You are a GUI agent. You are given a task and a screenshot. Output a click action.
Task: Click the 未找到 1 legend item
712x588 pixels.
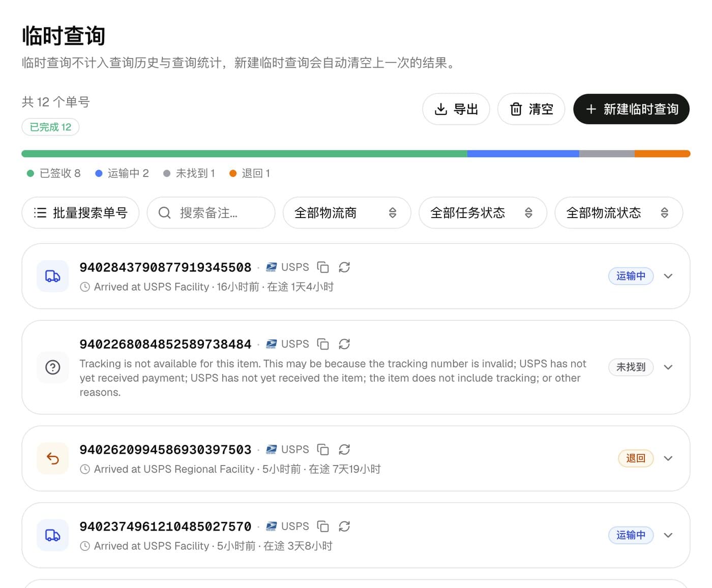[189, 173]
